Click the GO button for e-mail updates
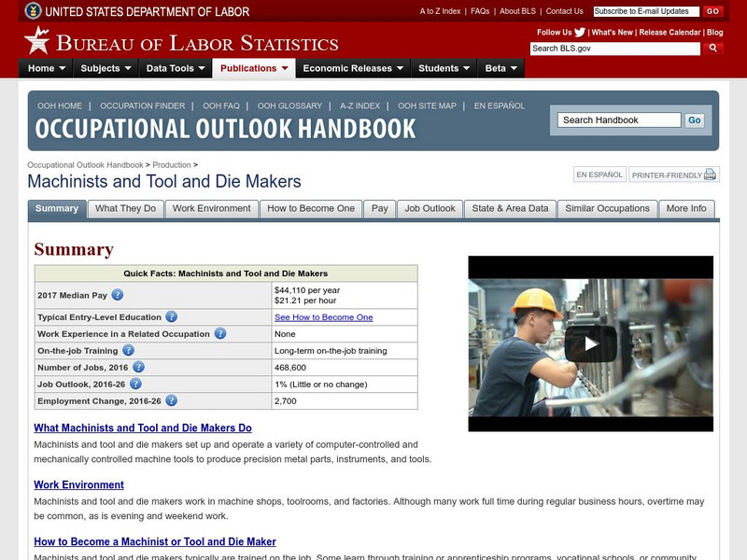This screenshot has width=747, height=560. click(x=712, y=11)
